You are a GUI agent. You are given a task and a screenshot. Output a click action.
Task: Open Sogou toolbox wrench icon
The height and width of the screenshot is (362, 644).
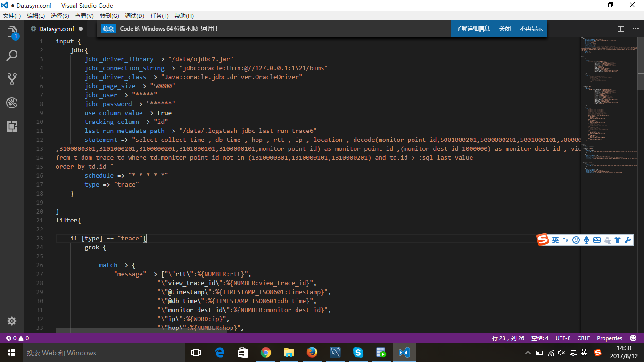627,240
